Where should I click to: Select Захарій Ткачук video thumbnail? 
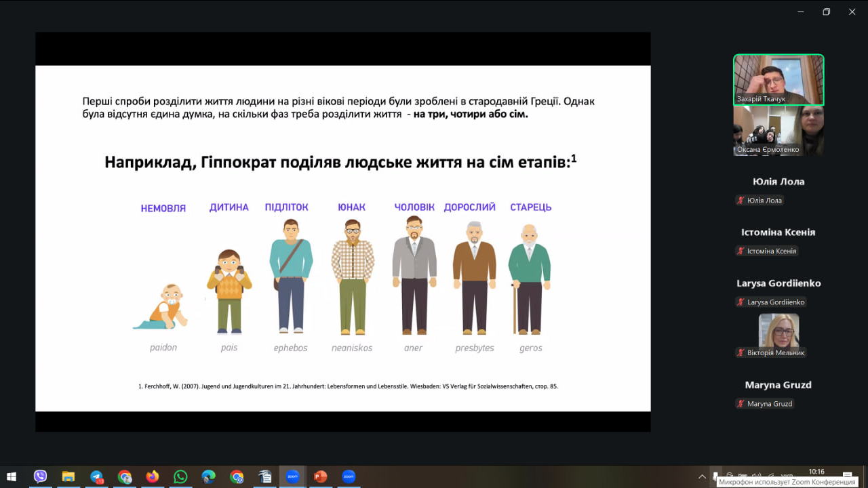[x=778, y=79]
